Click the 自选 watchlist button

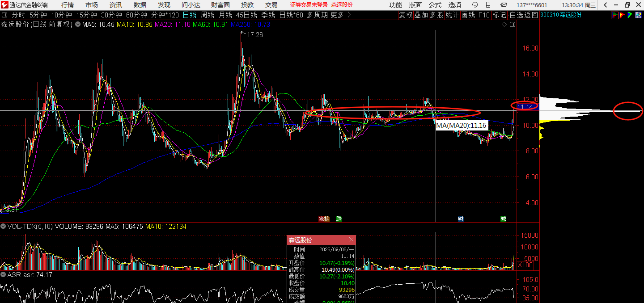coord(516,15)
